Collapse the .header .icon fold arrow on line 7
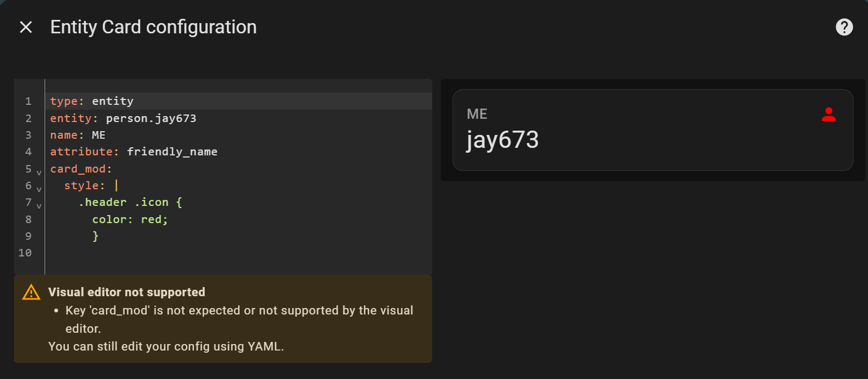 (39, 206)
